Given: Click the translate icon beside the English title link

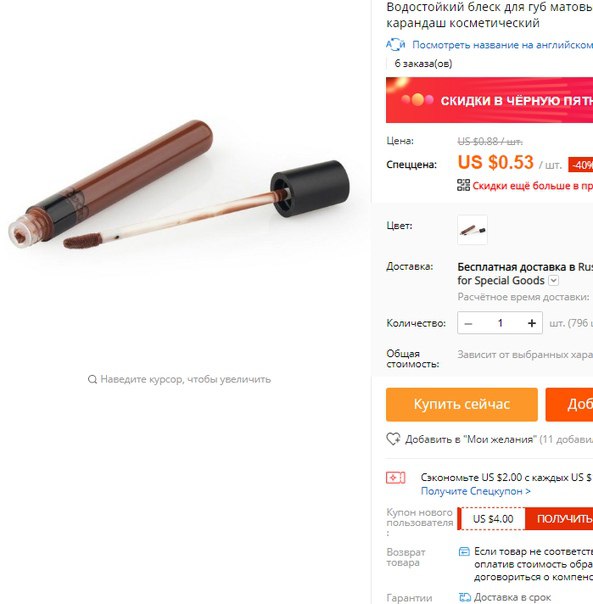Looking at the screenshot, I should click(395, 45).
